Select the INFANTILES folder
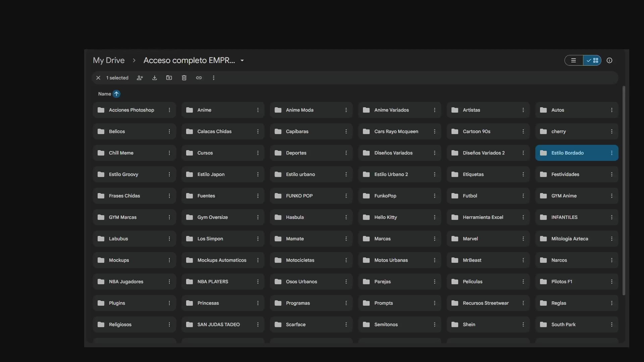This screenshot has height=362, width=644. click(577, 217)
